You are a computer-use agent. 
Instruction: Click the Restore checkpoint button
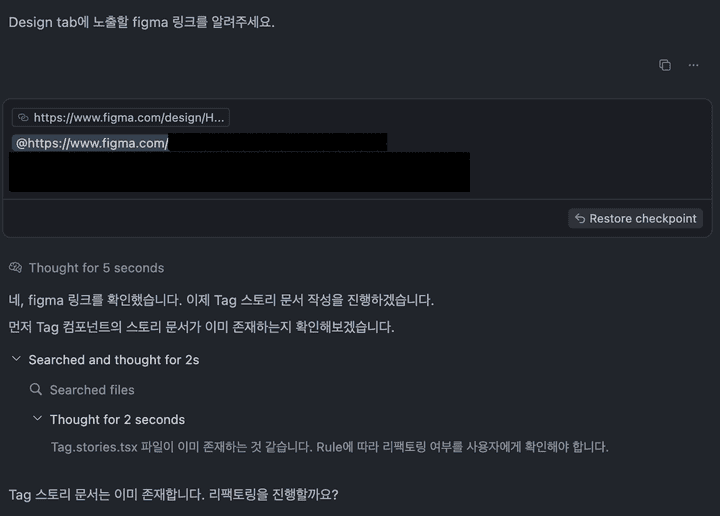tap(636, 219)
